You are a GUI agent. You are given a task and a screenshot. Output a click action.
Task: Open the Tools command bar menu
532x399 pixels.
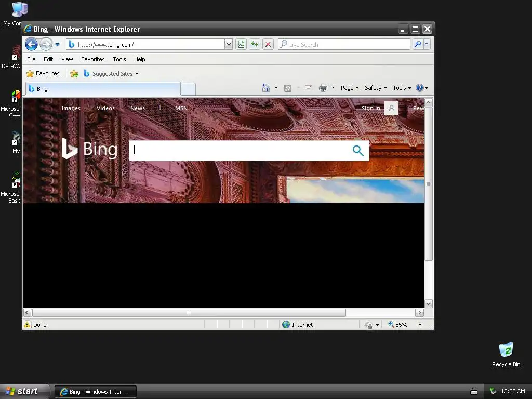coord(402,88)
